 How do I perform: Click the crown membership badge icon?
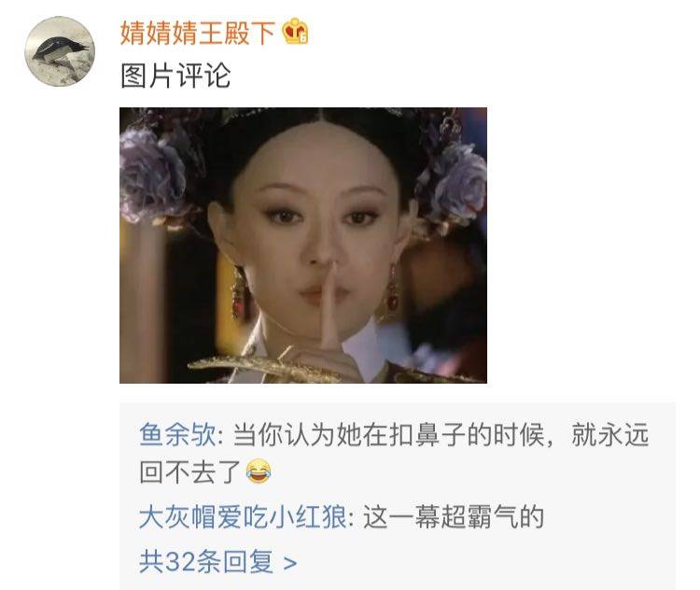click(296, 31)
